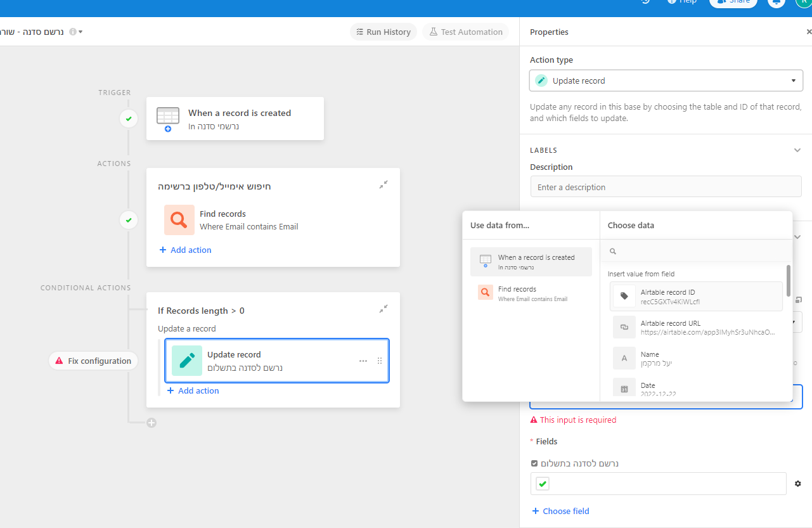This screenshot has width=812, height=528.
Task: Click drag handle on Update record step
Action: [x=380, y=361]
